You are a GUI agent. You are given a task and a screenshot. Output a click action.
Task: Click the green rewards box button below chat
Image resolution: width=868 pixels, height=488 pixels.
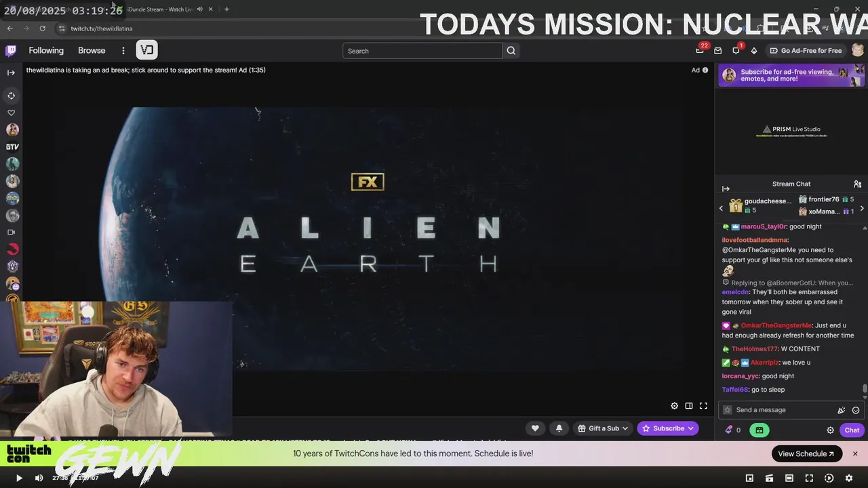[759, 430]
